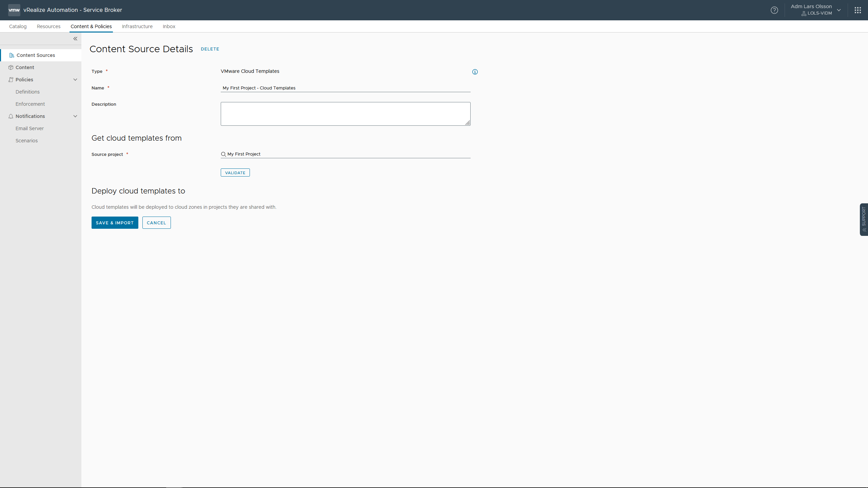Click the DELETE link
Viewport: 868px width, 488px height.
[210, 49]
